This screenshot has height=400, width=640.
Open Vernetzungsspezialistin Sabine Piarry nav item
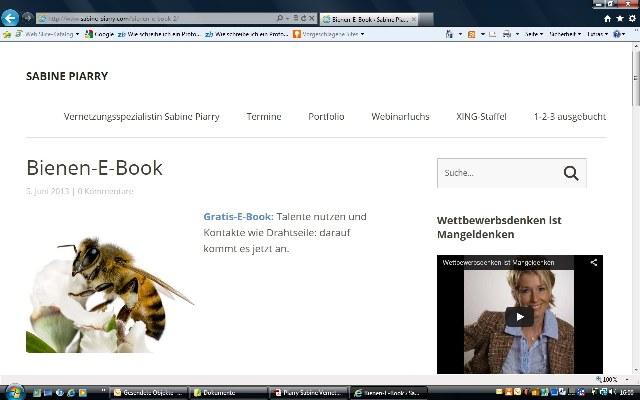[x=141, y=117]
